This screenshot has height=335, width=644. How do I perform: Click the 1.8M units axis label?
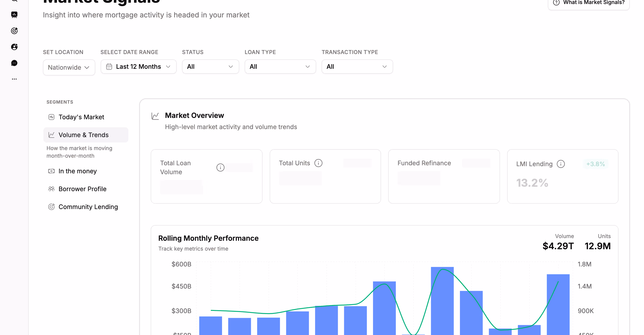(x=585, y=264)
